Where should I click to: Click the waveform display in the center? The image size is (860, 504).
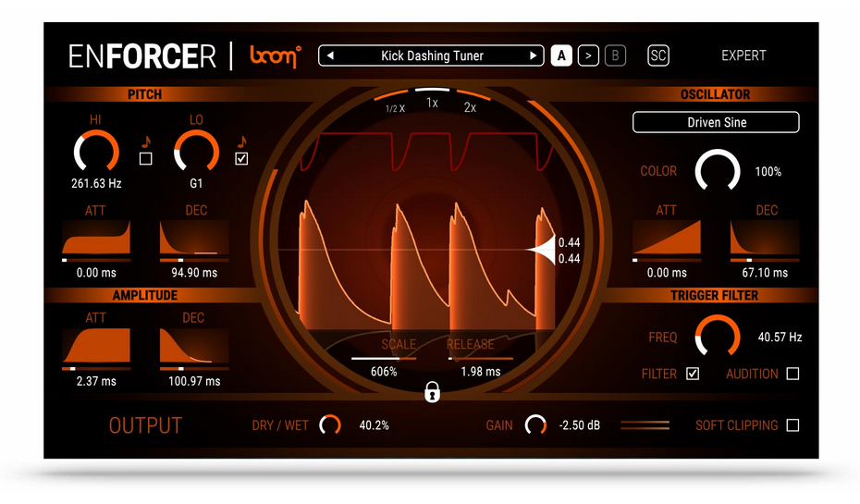pyautogui.click(x=432, y=241)
